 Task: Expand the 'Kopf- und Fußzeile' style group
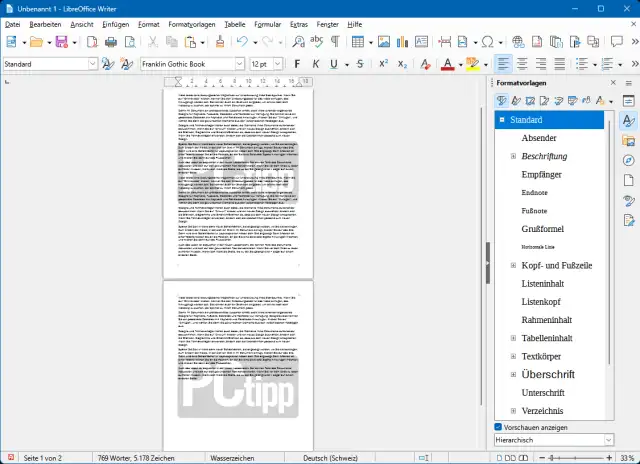[513, 265]
